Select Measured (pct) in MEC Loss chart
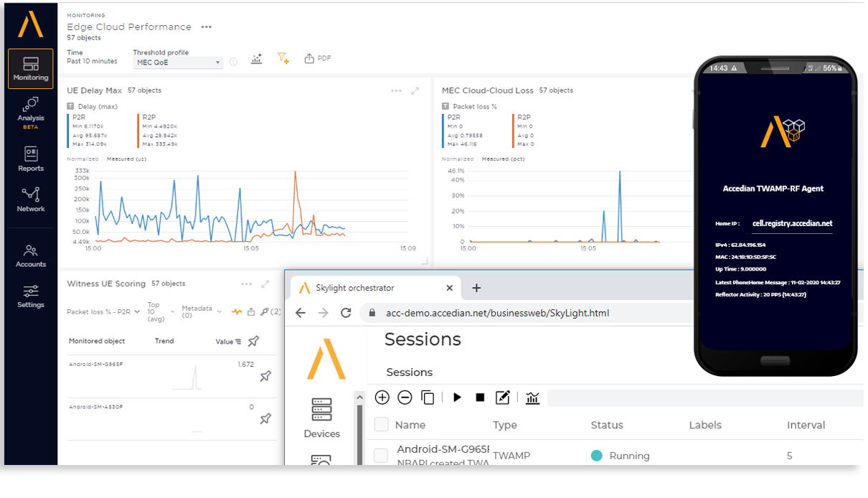The width and height of the screenshot is (868, 498). pyautogui.click(x=503, y=159)
